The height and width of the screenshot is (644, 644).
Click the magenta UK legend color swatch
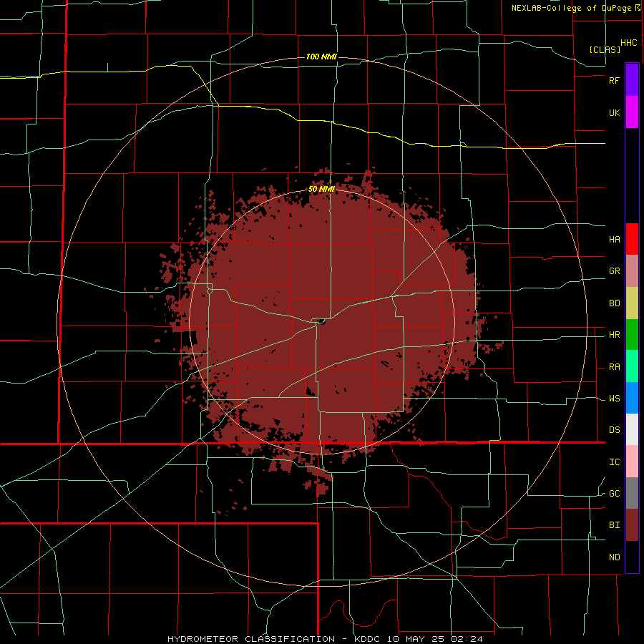click(632, 112)
